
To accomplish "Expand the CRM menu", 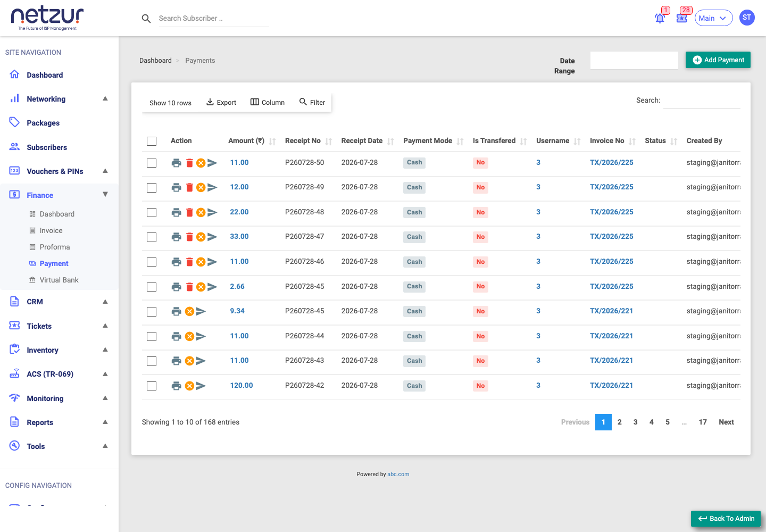I will (x=59, y=302).
